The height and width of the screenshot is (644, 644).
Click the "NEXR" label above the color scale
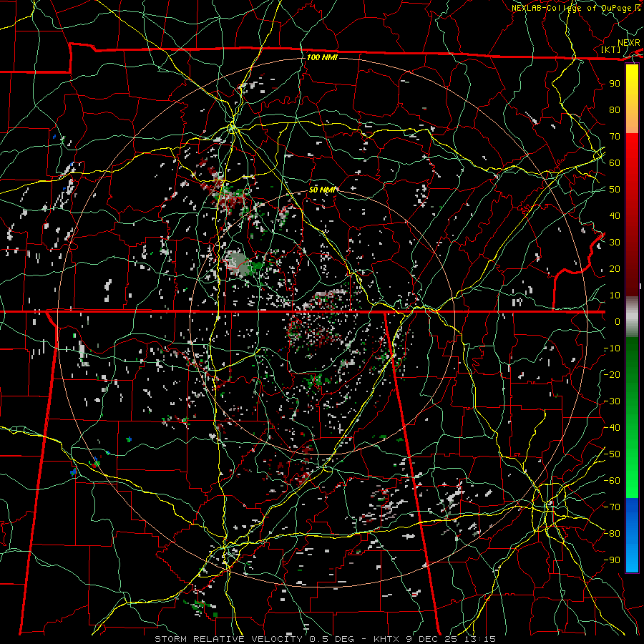[x=629, y=43]
